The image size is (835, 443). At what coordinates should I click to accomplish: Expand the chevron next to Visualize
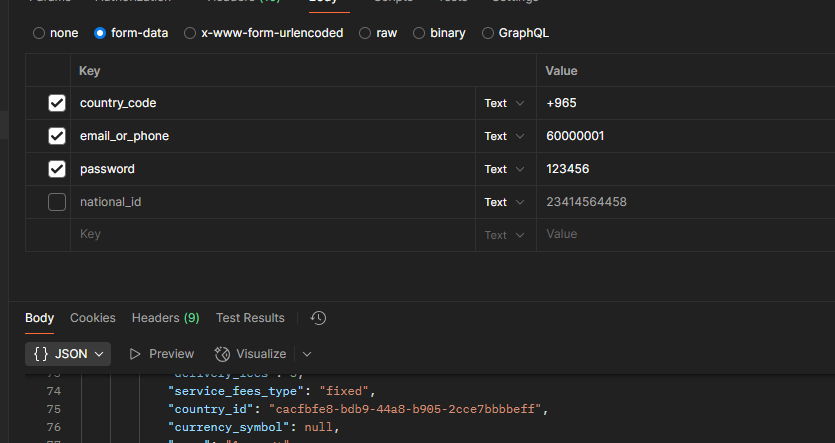tap(307, 354)
